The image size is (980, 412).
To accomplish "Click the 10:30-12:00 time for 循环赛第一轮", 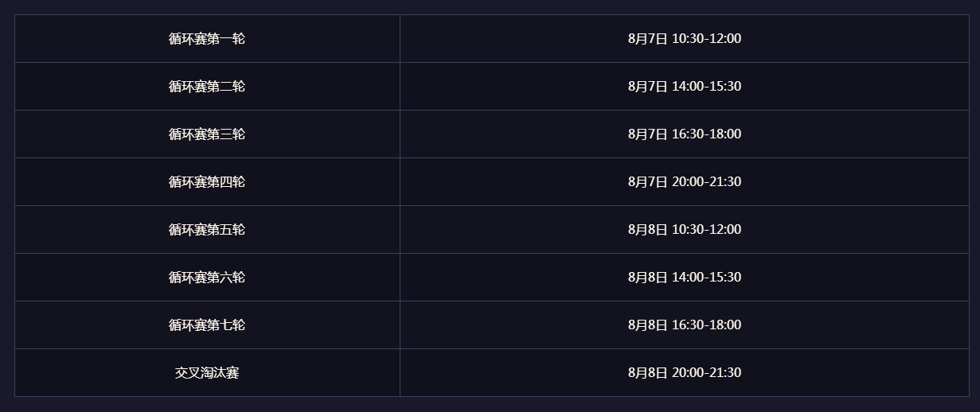I will tap(706, 38).
